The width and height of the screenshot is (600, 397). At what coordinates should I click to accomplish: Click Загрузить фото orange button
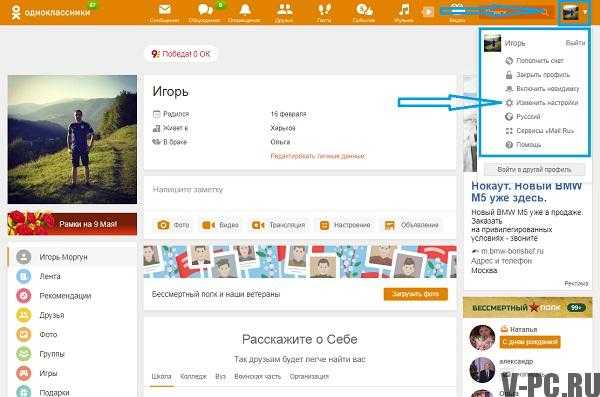pos(416,294)
